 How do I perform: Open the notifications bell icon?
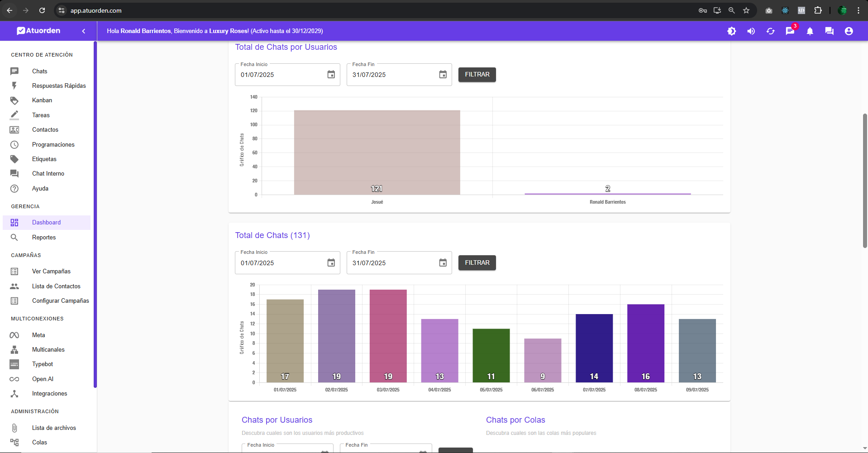click(x=810, y=31)
